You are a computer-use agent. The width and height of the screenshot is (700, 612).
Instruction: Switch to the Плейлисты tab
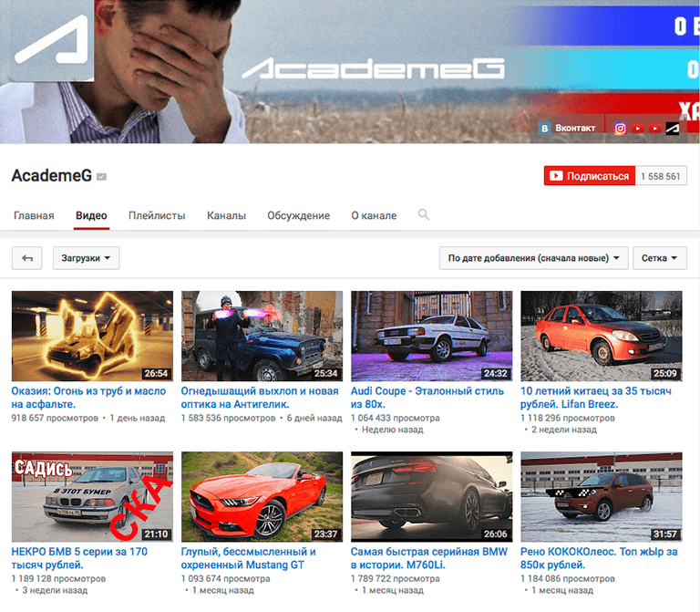coord(157,216)
